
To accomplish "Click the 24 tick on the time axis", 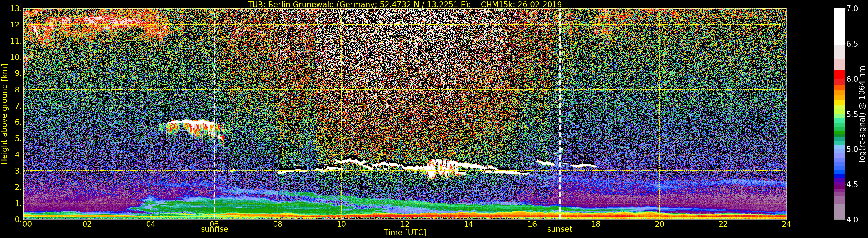I will click(786, 224).
